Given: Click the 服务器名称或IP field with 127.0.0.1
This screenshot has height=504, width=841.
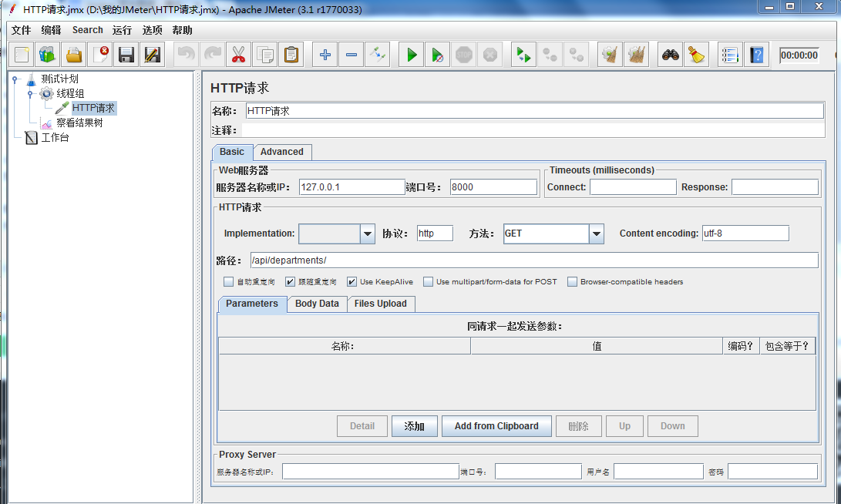Looking at the screenshot, I should click(352, 187).
